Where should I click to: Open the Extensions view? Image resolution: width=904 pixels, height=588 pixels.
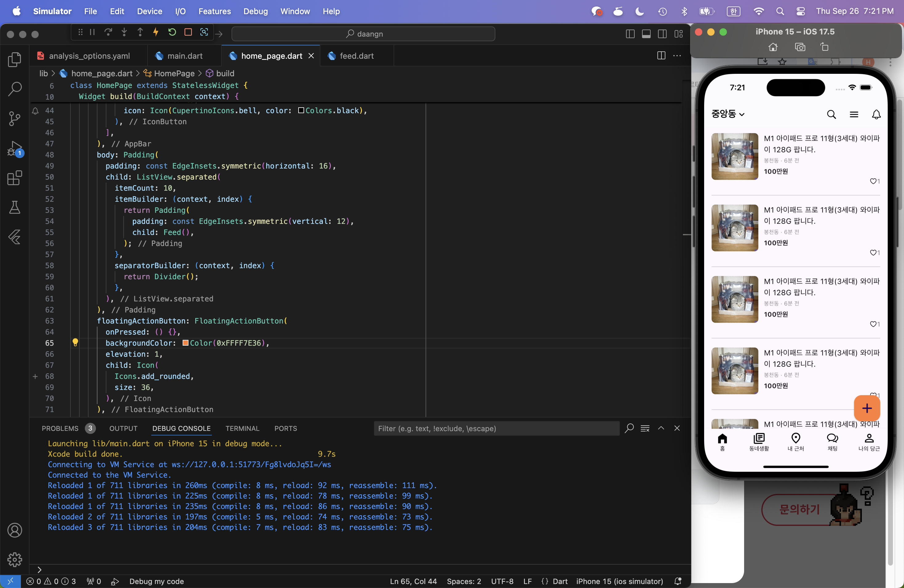coord(15,178)
